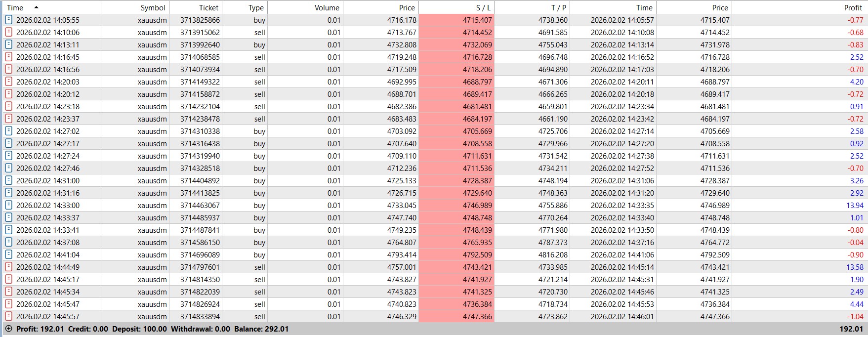
Task: Sort by the Volume column header
Action: (327, 7)
